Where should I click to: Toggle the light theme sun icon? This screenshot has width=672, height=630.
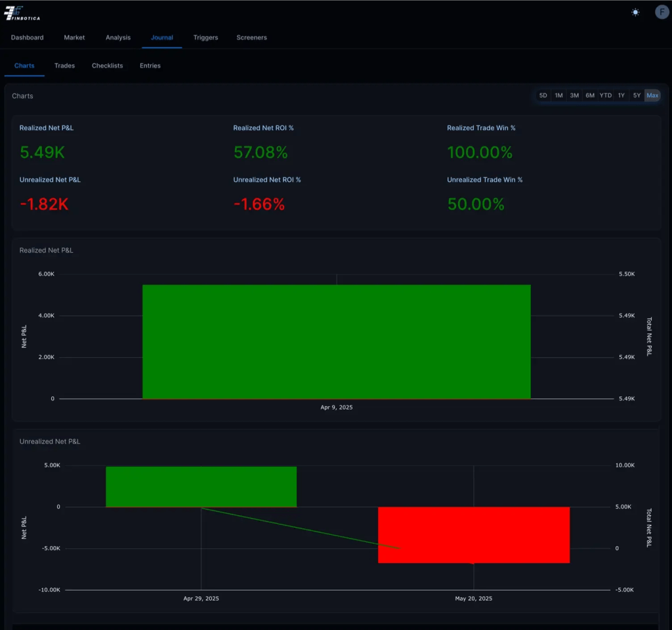635,12
